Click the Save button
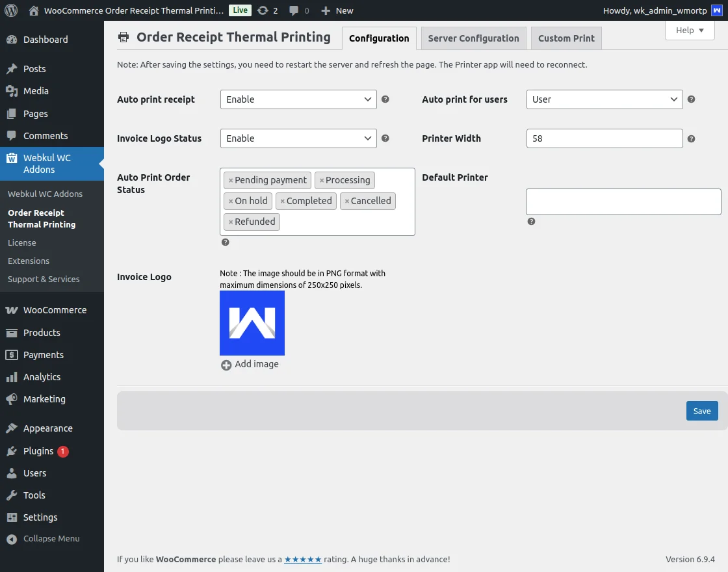 tap(701, 411)
